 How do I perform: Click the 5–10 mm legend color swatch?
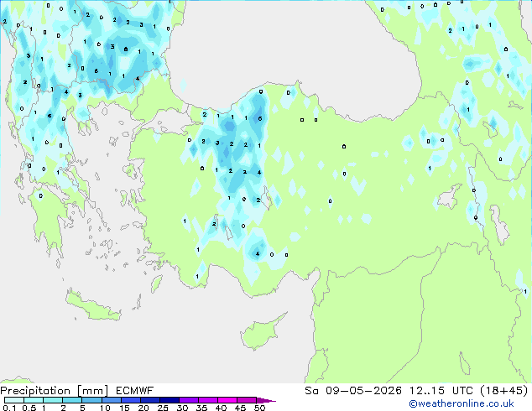coord(92,400)
